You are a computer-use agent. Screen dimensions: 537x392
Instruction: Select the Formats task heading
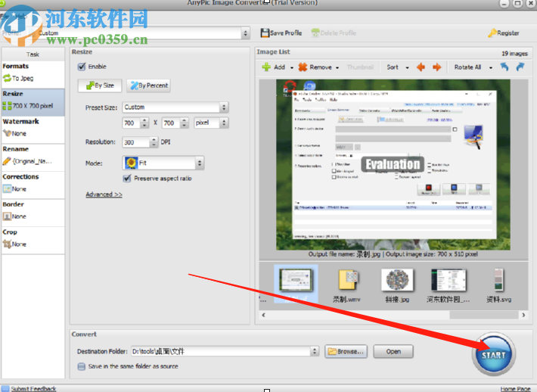(16, 66)
